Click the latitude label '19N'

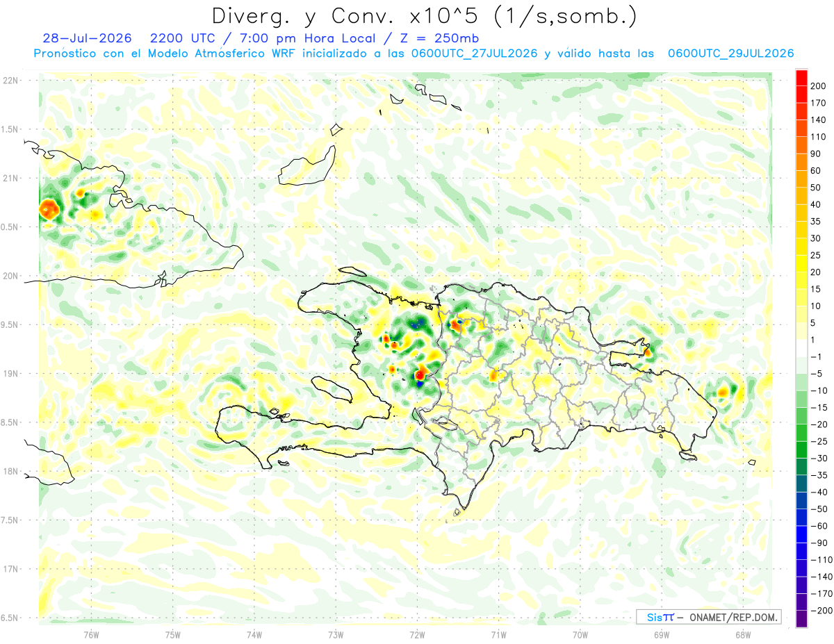point(10,374)
